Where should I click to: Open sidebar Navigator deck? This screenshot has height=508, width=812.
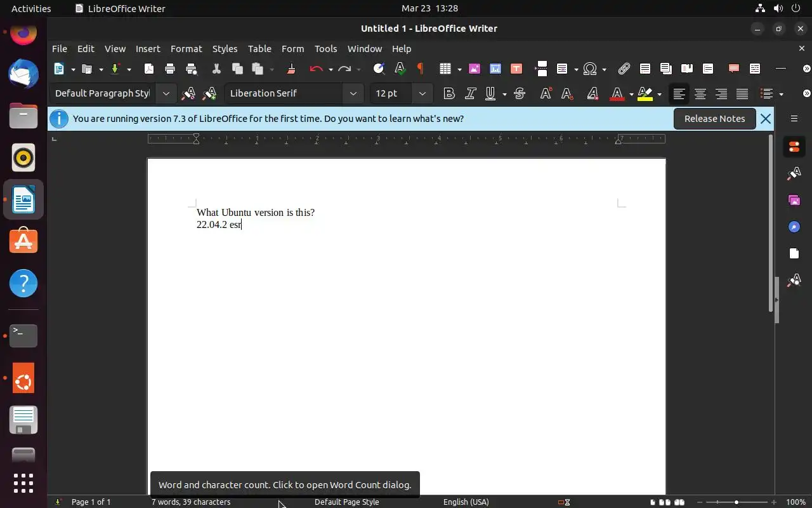794,227
